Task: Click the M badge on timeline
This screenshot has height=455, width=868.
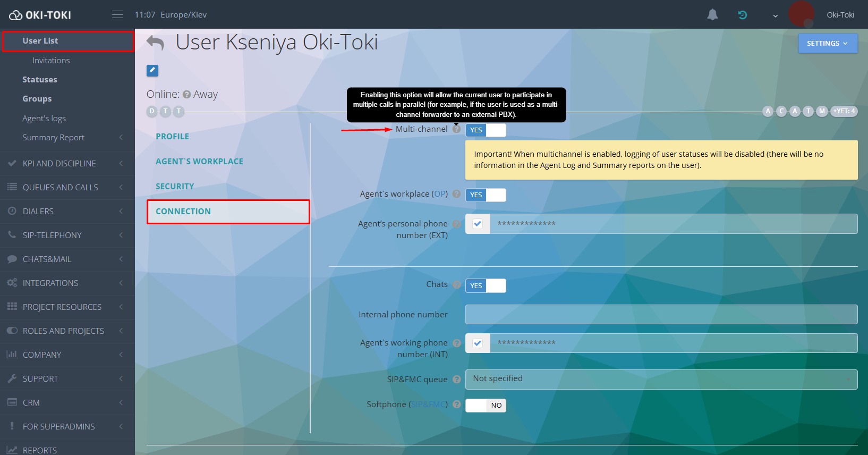Action: [822, 111]
